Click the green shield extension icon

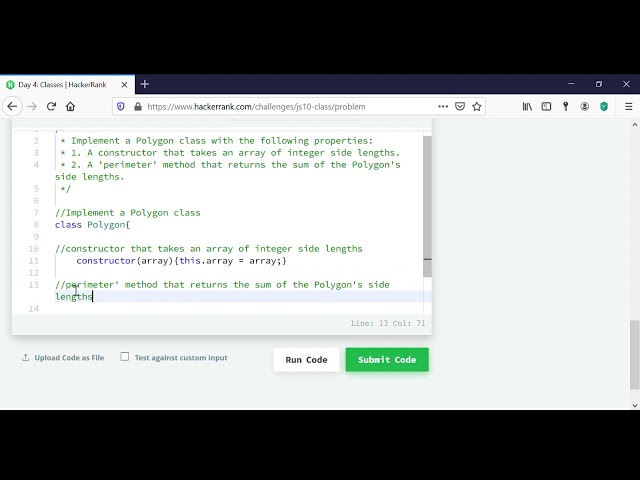coord(604,107)
